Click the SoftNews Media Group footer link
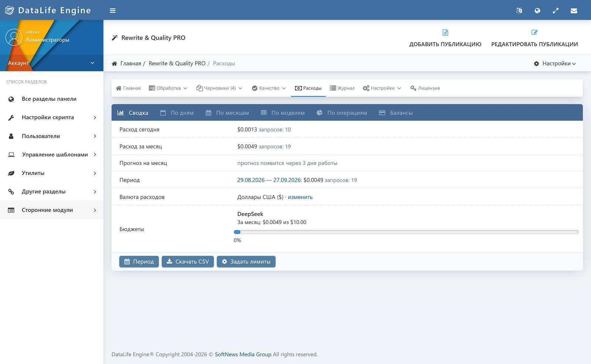This screenshot has height=364, width=591. click(x=243, y=354)
